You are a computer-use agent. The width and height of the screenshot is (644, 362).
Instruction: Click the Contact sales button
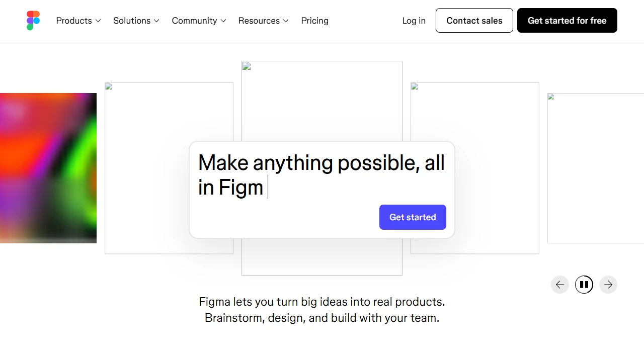(x=474, y=20)
